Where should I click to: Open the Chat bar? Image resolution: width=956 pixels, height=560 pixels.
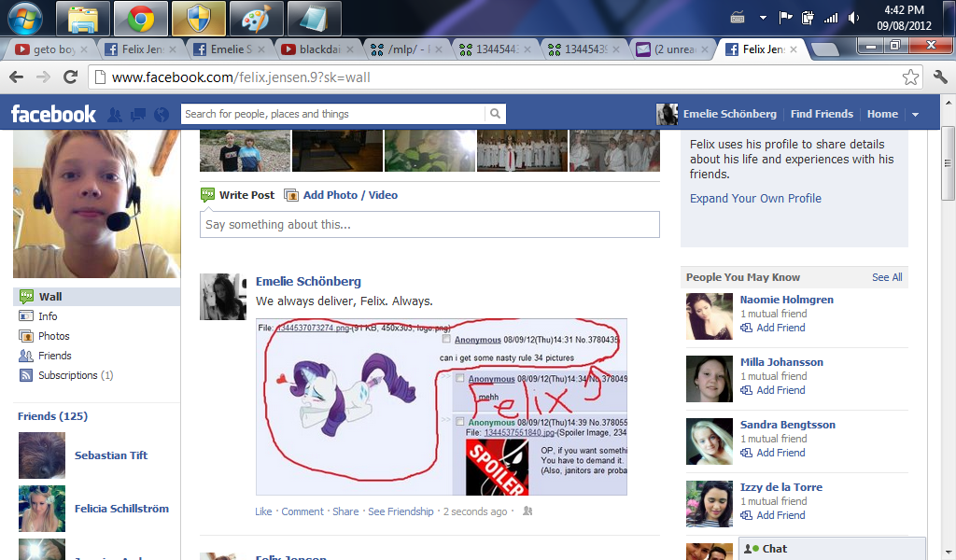(832, 549)
